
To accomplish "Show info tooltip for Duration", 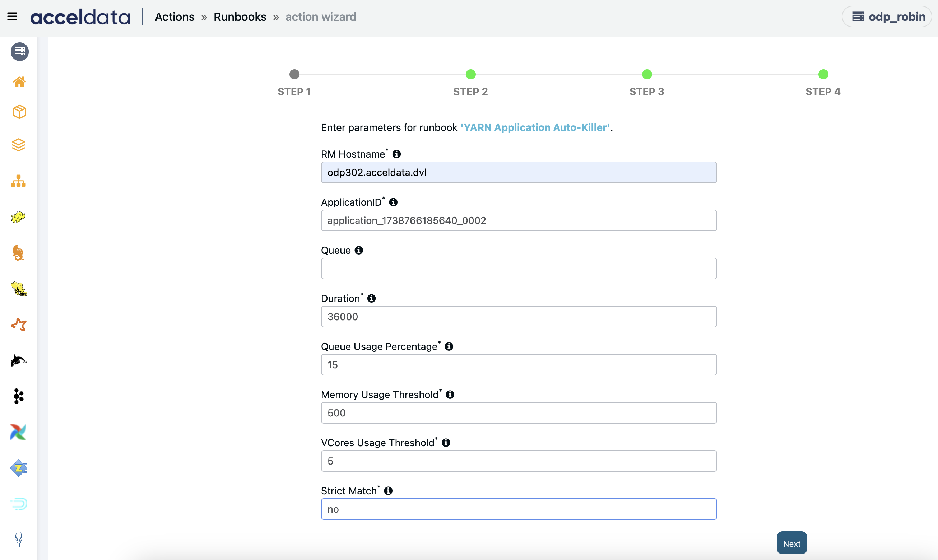I will coord(371,299).
